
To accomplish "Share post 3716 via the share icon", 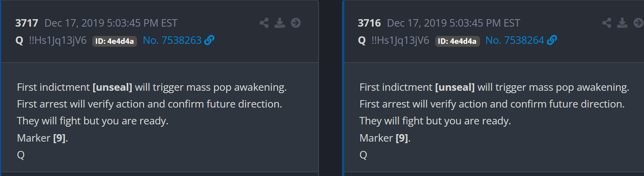I will [607, 23].
